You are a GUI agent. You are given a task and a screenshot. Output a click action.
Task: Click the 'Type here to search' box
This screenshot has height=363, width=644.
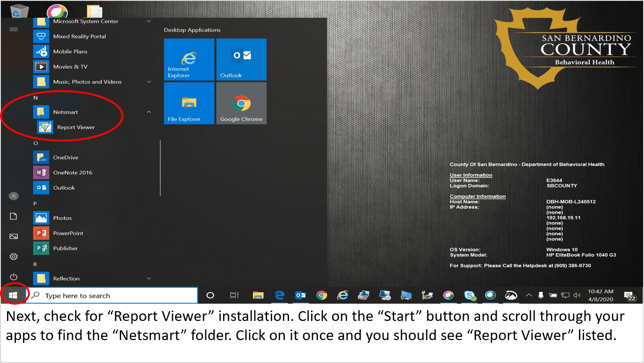coord(112,295)
